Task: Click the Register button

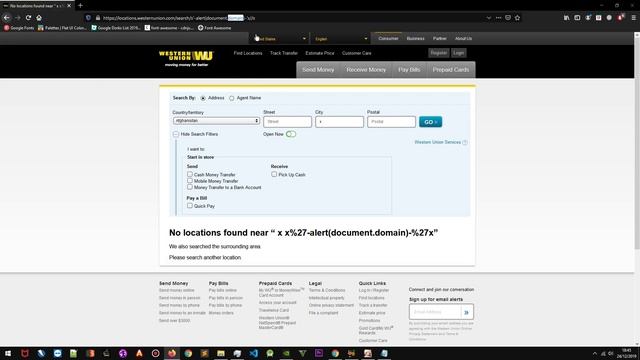Action: [439, 53]
